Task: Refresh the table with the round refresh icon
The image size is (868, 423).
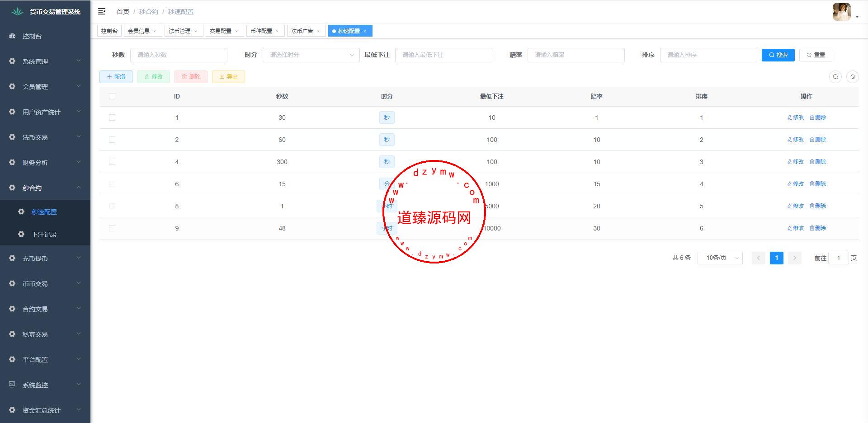Action: (853, 77)
